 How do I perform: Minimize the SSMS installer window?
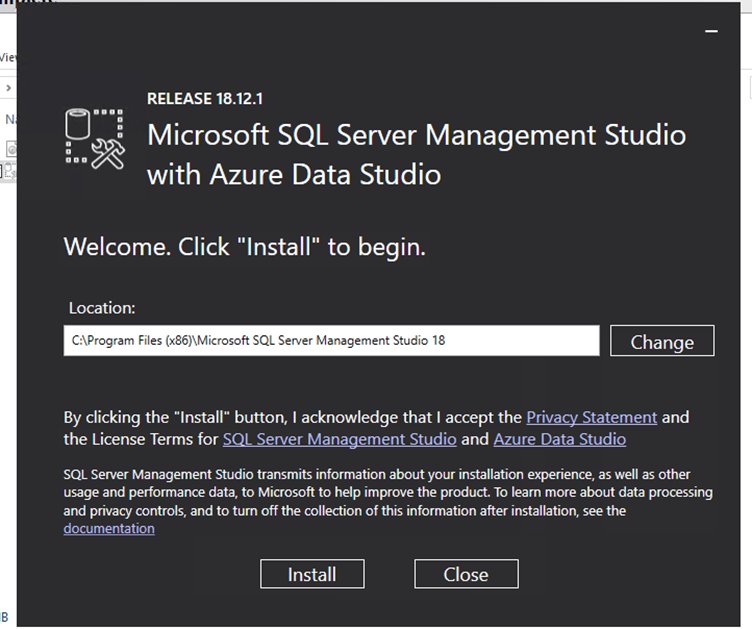711,32
